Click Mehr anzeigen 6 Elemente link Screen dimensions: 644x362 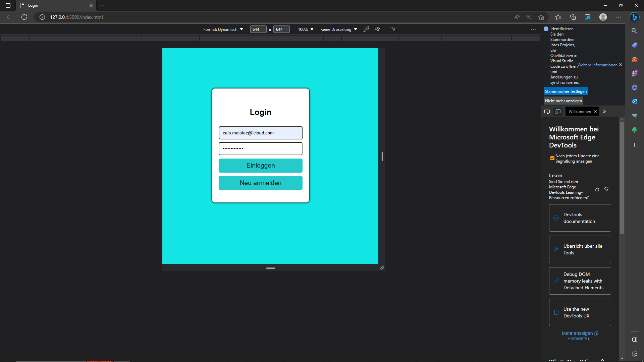pos(580,336)
